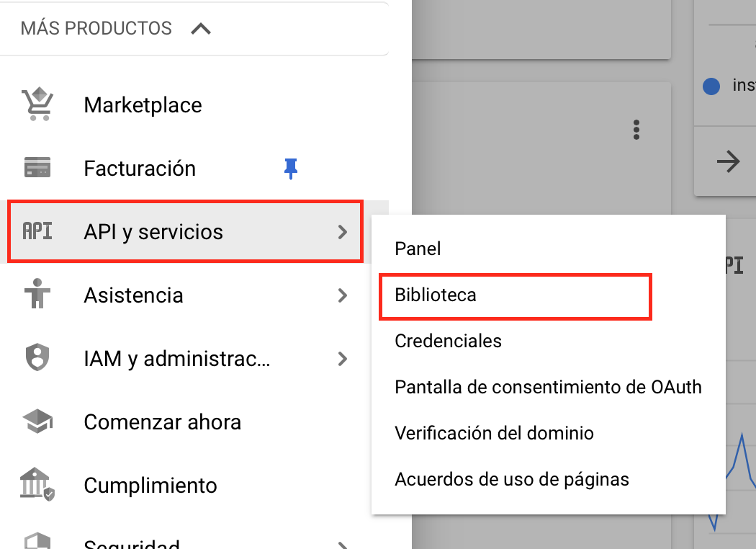Expand the API y servicios submenu arrow
The width and height of the screenshot is (756, 549).
click(x=342, y=232)
